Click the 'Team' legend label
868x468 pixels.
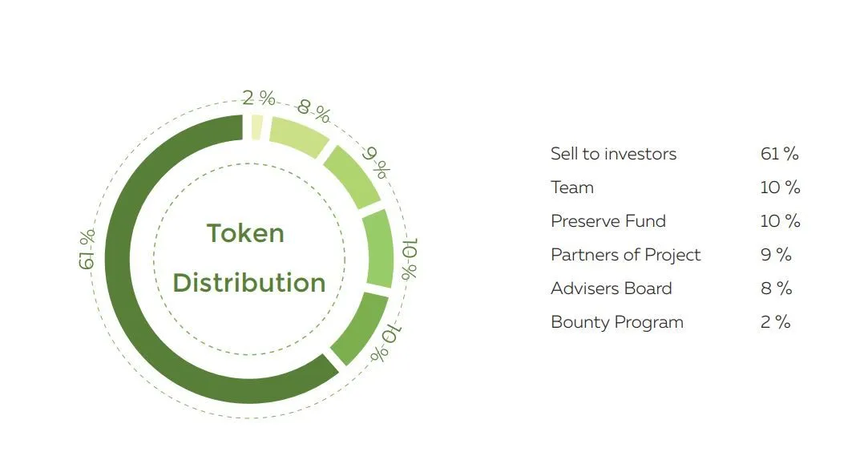tap(571, 188)
